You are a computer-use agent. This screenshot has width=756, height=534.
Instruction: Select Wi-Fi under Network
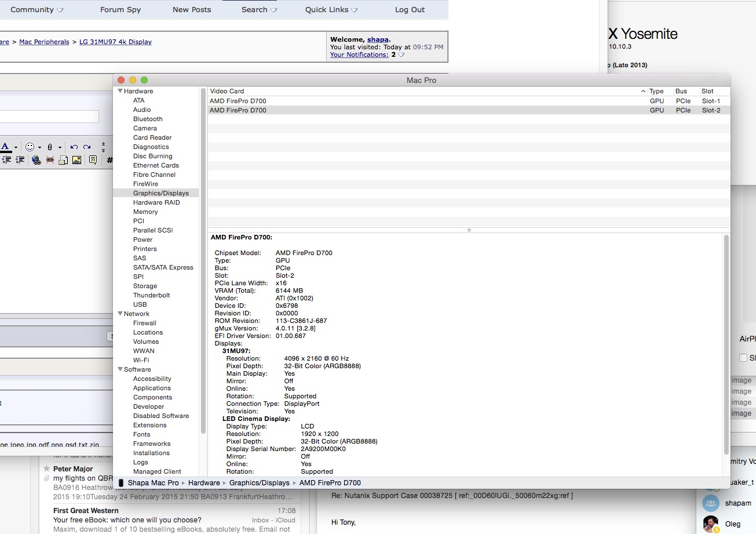pyautogui.click(x=141, y=360)
